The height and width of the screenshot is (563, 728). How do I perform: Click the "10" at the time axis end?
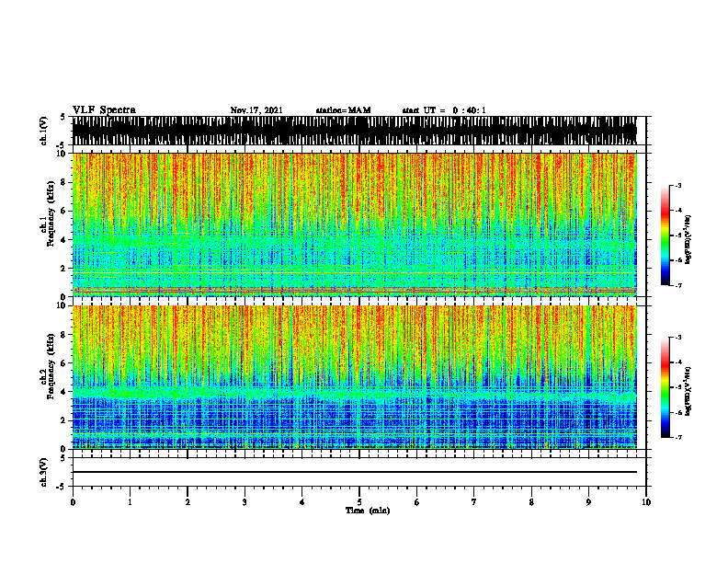tap(646, 502)
